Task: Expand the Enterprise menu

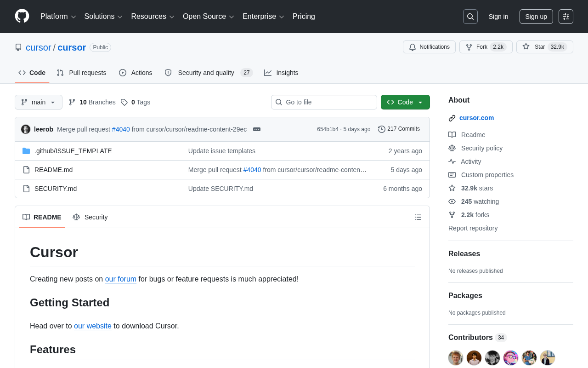Action: [264, 17]
